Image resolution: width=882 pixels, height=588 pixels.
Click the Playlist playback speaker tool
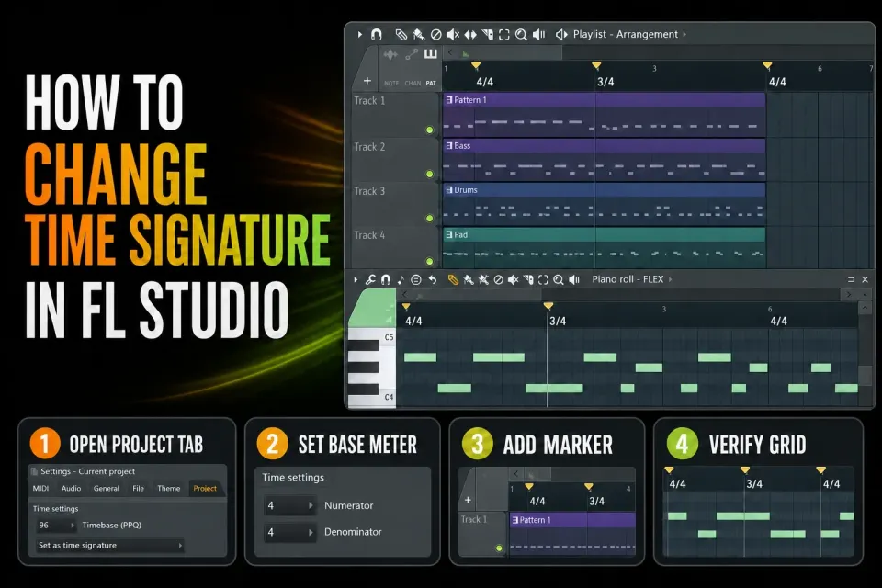(539, 34)
